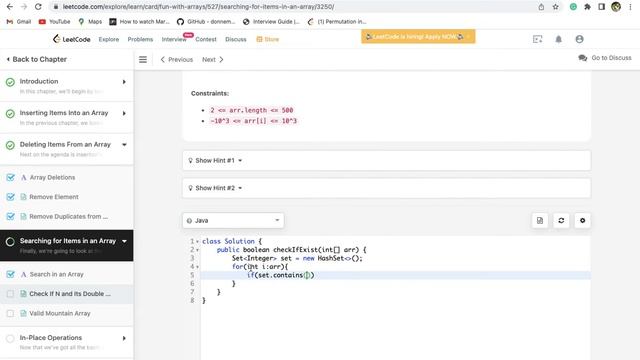Click the address bar URL

tap(198, 7)
